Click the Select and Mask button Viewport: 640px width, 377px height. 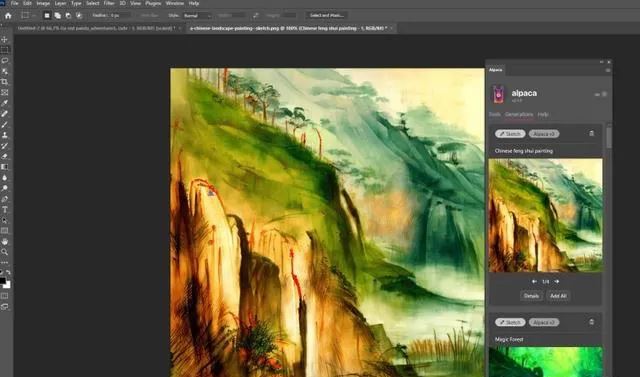pyautogui.click(x=327, y=16)
